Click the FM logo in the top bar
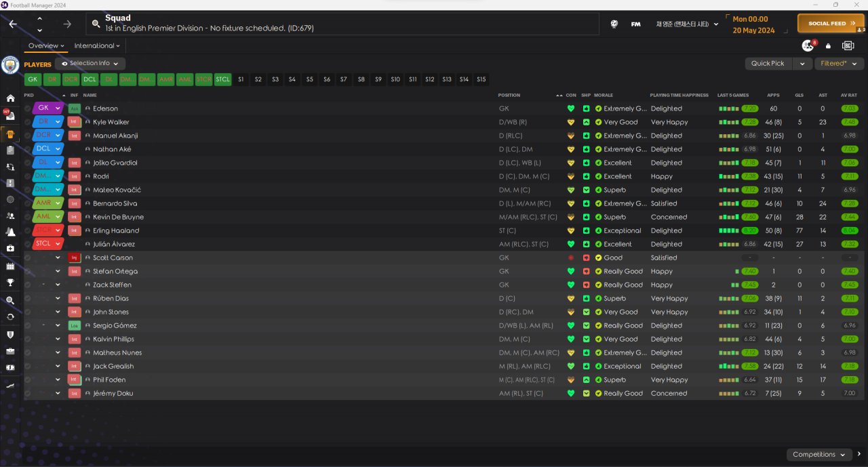This screenshot has height=467, width=868. pyautogui.click(x=635, y=24)
